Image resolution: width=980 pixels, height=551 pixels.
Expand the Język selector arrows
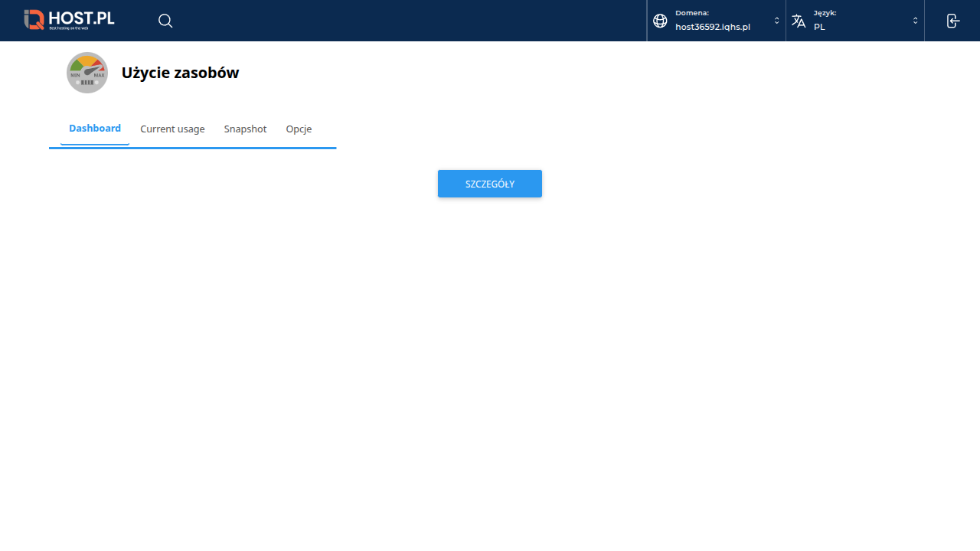[915, 21]
